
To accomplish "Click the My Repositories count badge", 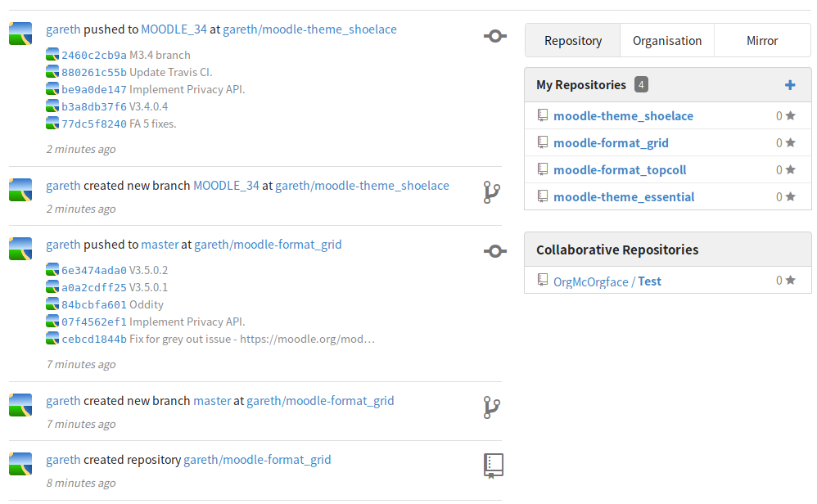I will point(641,84).
